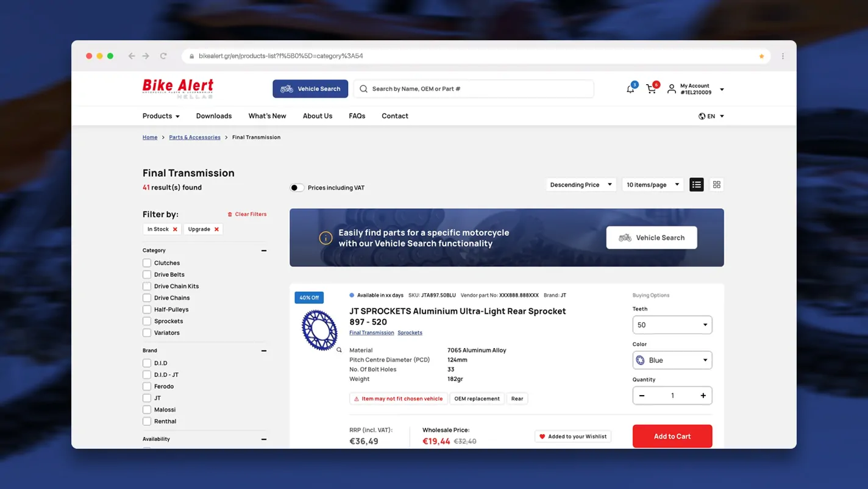Open the 10 items/page dropdown
The image size is (868, 489).
click(652, 185)
